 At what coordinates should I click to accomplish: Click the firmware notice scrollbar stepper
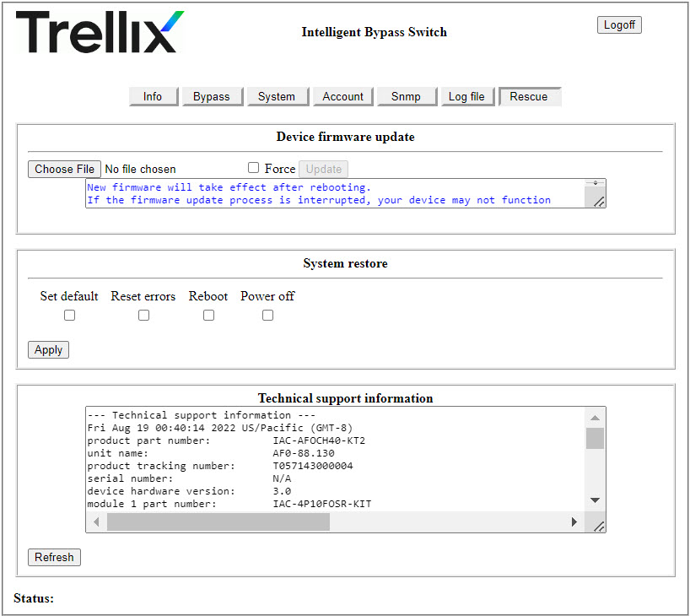point(595,183)
